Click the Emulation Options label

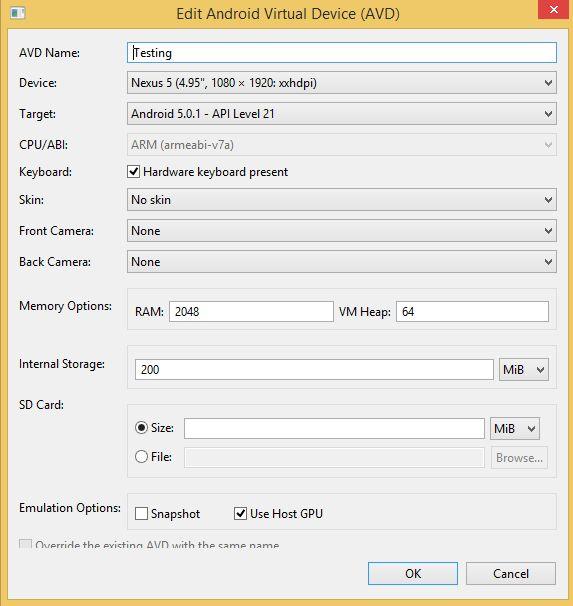click(x=70, y=508)
